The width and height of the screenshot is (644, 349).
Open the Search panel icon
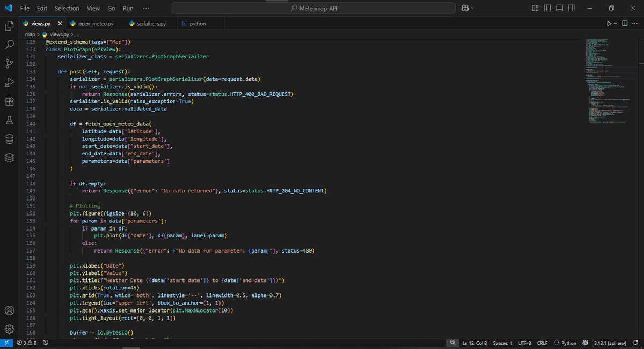[8, 44]
